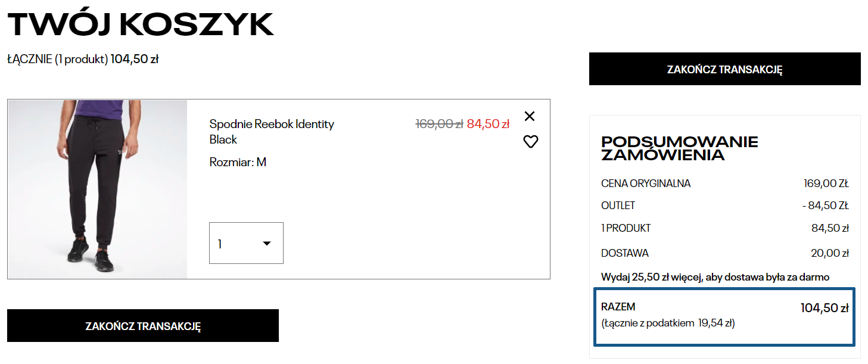Open the black pants product thumbnail
The height and width of the screenshot is (364, 868).
click(97, 189)
